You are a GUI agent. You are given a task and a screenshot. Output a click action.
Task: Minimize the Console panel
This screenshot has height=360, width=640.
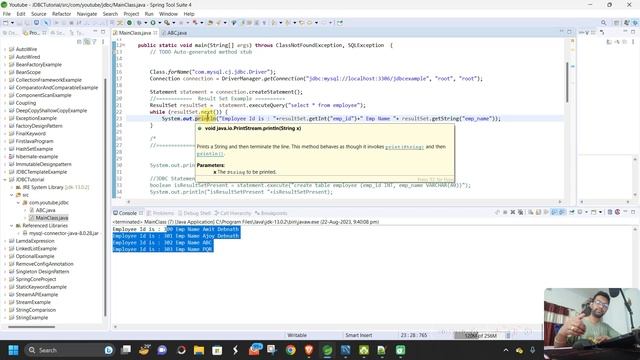point(625,212)
